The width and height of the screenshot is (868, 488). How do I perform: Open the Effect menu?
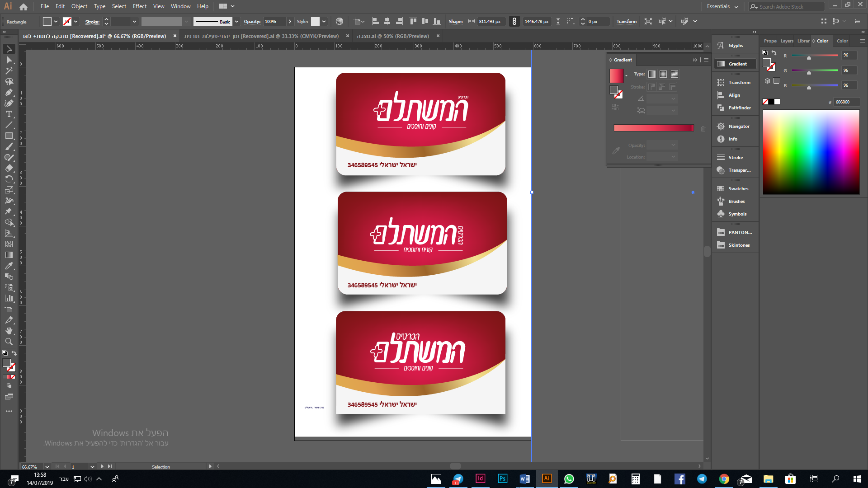[x=139, y=6]
